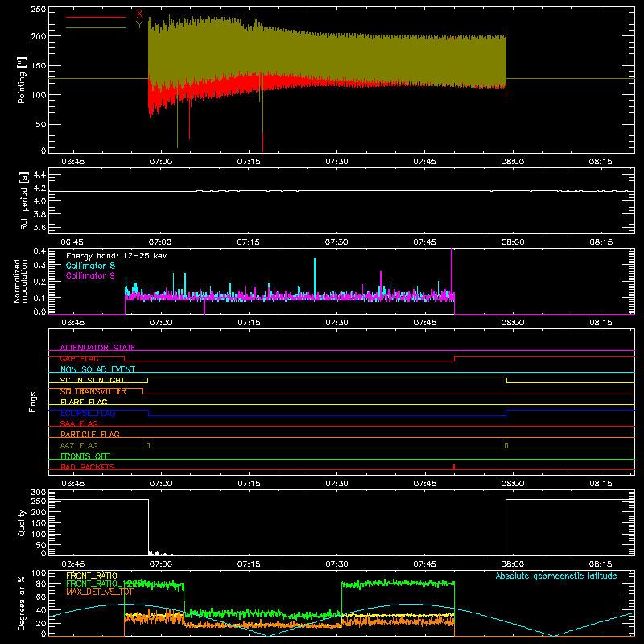
Task: Click the Flags axis title
Action: coord(32,402)
